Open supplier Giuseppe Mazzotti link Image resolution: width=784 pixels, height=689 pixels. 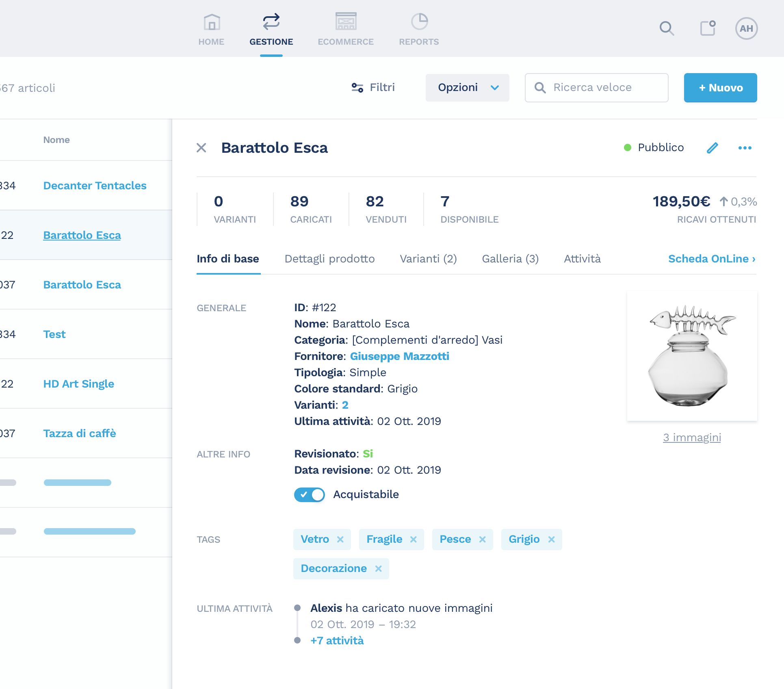tap(399, 356)
